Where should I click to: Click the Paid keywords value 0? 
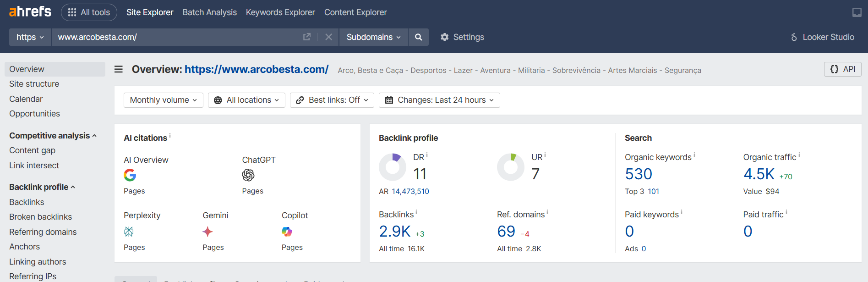630,232
